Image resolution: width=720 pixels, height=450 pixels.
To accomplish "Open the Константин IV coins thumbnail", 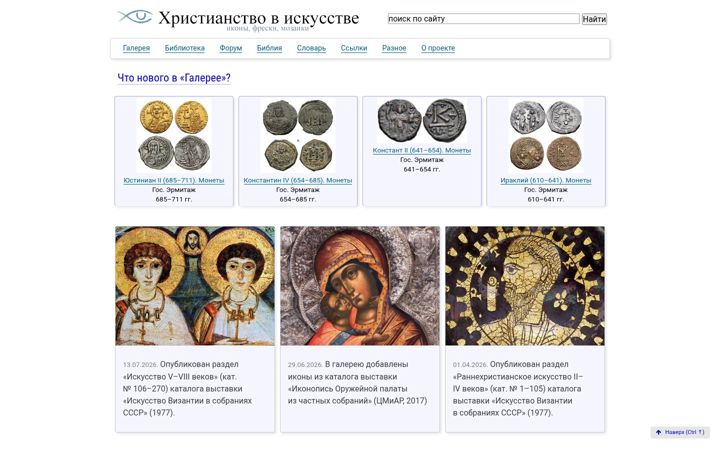I will (x=298, y=136).
